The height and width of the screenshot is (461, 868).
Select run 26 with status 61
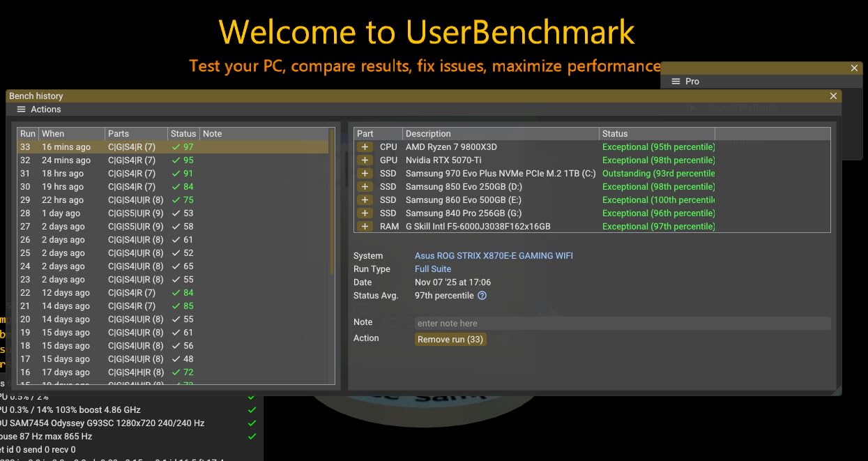[x=172, y=240]
